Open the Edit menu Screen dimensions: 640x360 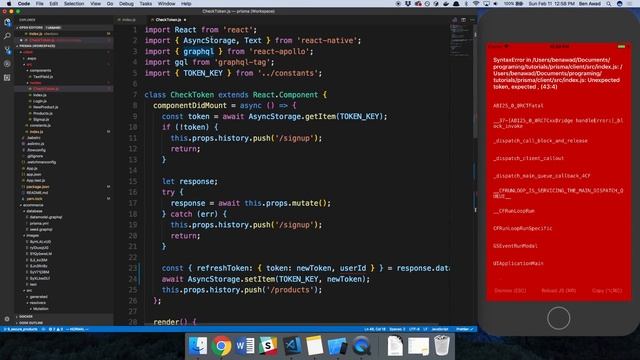point(53,4)
